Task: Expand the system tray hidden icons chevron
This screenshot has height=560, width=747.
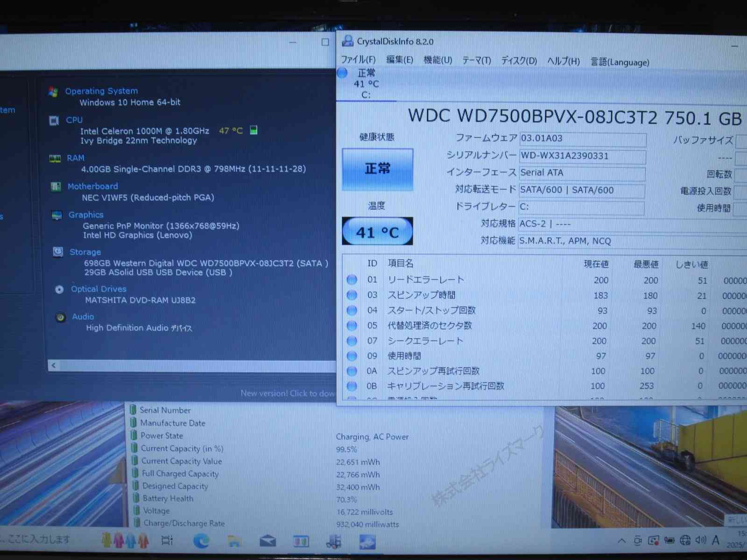Action: [621, 541]
